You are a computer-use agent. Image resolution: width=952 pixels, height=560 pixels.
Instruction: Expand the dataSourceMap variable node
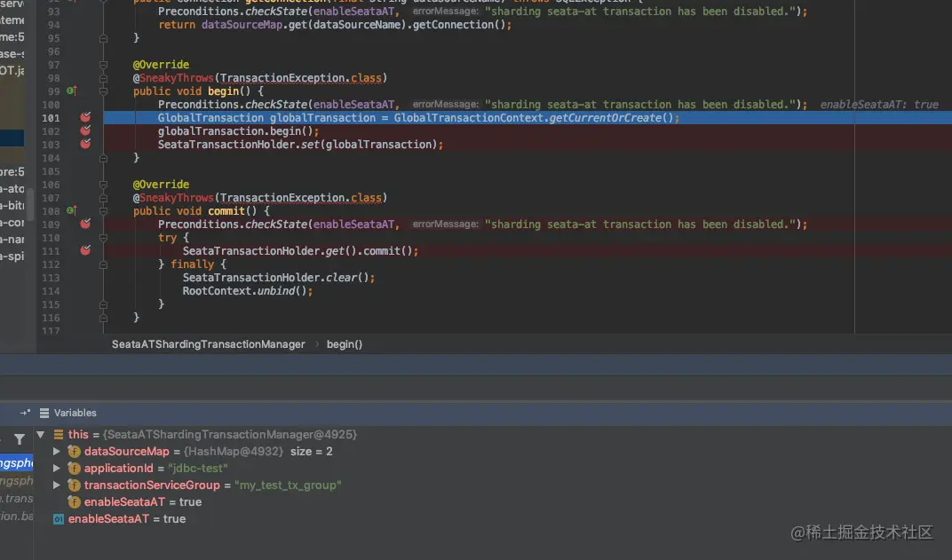[57, 452]
